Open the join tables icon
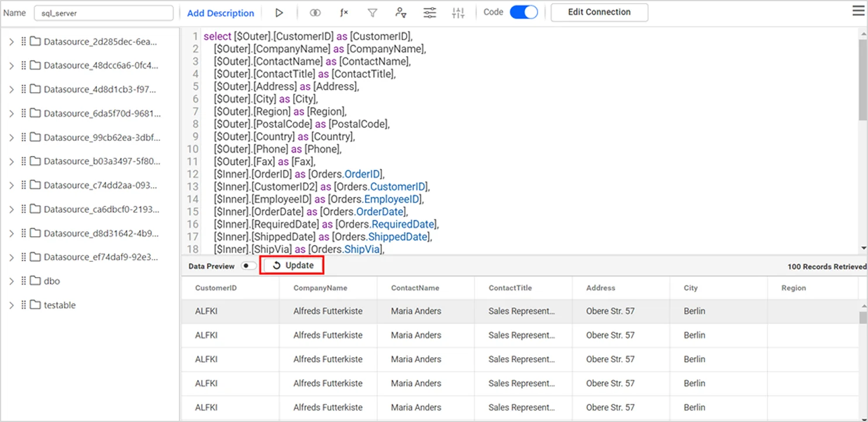The width and height of the screenshot is (868, 422). [315, 12]
